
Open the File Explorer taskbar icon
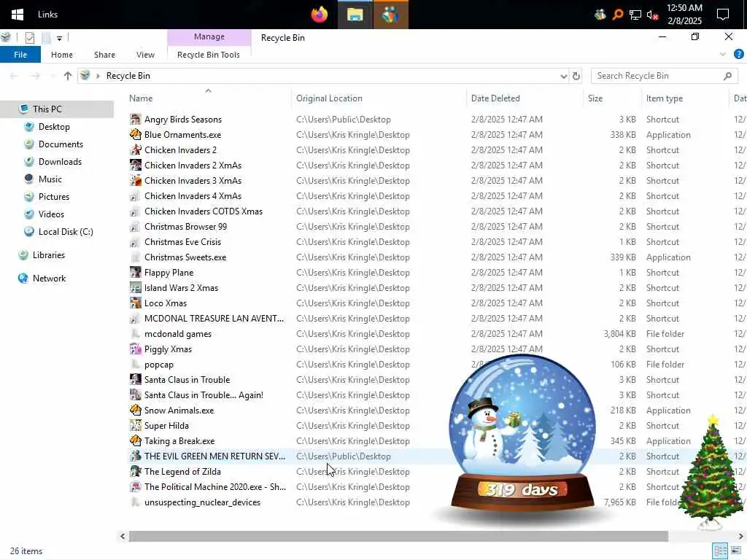click(x=355, y=15)
